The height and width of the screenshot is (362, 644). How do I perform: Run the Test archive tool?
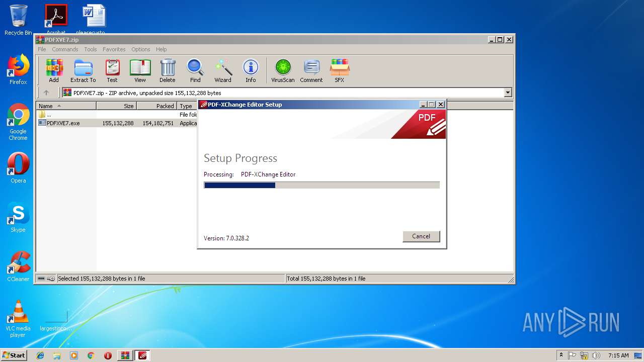[112, 70]
